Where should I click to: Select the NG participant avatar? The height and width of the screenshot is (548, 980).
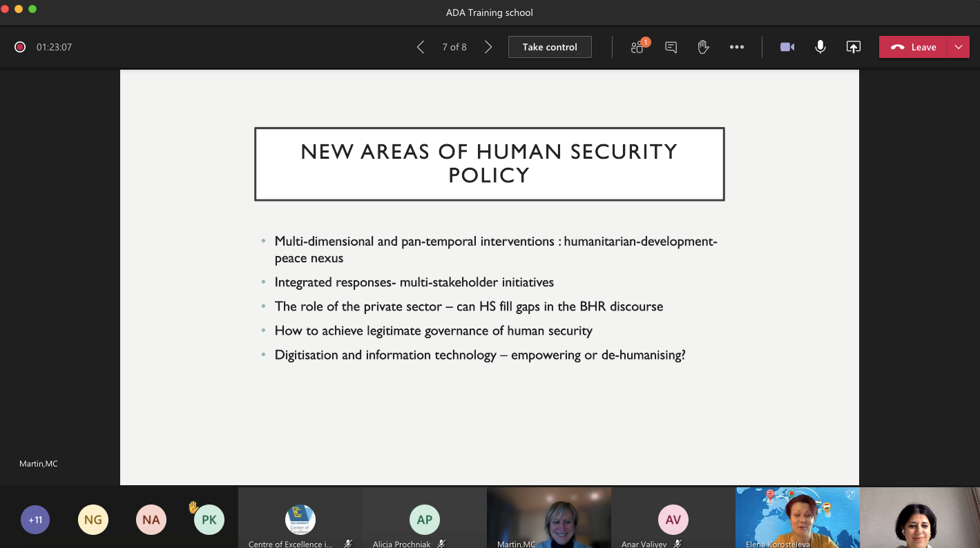tap(93, 520)
